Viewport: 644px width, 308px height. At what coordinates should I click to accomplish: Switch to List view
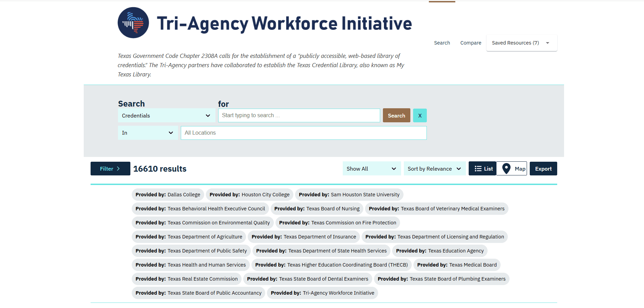pos(482,169)
